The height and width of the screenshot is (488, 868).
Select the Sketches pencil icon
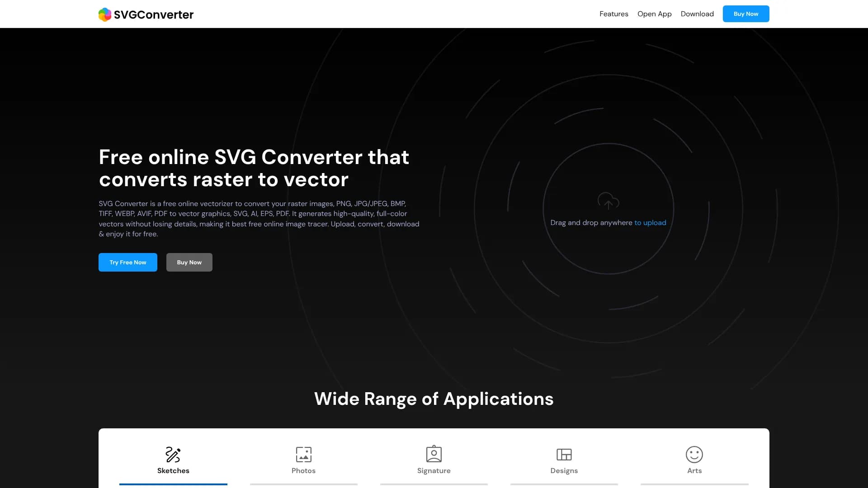(x=173, y=455)
